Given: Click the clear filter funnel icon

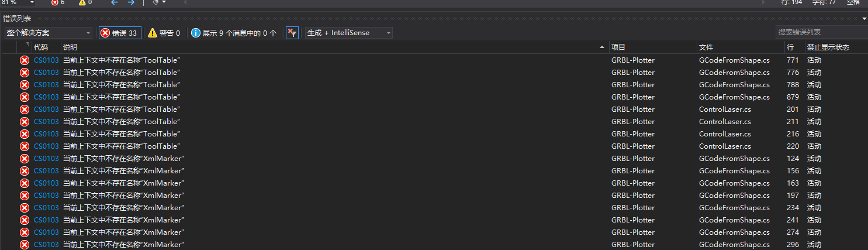Looking at the screenshot, I should point(292,33).
